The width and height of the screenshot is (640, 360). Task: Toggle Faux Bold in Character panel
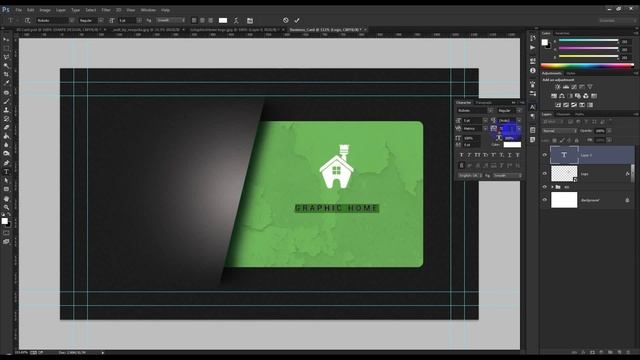coord(461,155)
